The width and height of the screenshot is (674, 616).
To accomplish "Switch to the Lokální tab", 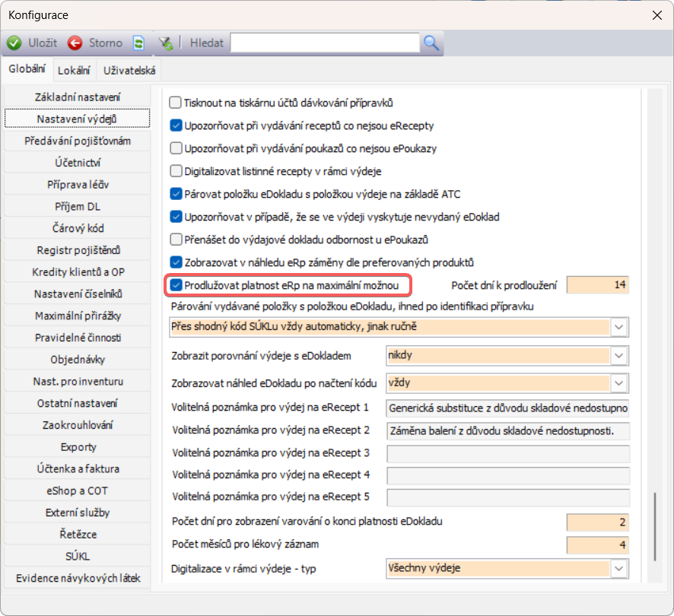I will [x=75, y=71].
